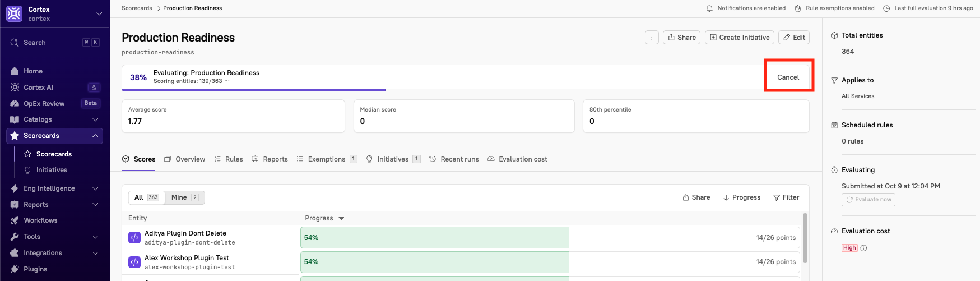The width and height of the screenshot is (980, 281).
Task: Switch to the Recent runs tab
Action: [x=454, y=159]
